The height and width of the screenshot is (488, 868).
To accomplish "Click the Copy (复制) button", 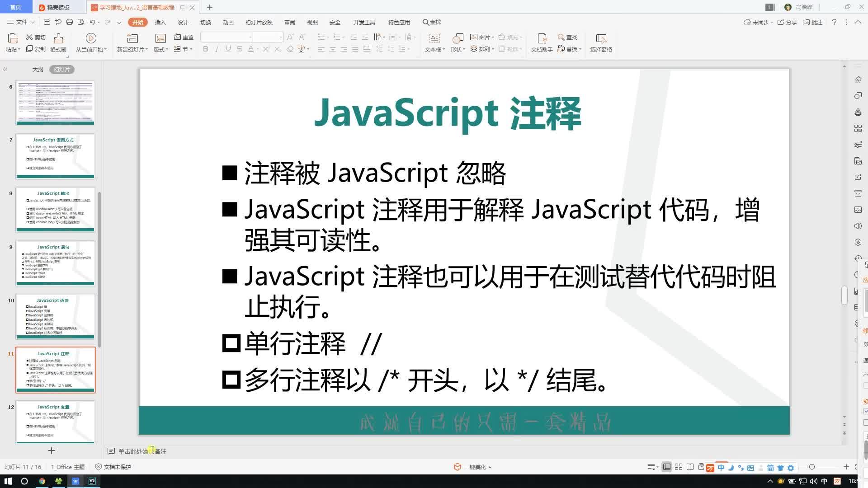I will click(x=36, y=49).
